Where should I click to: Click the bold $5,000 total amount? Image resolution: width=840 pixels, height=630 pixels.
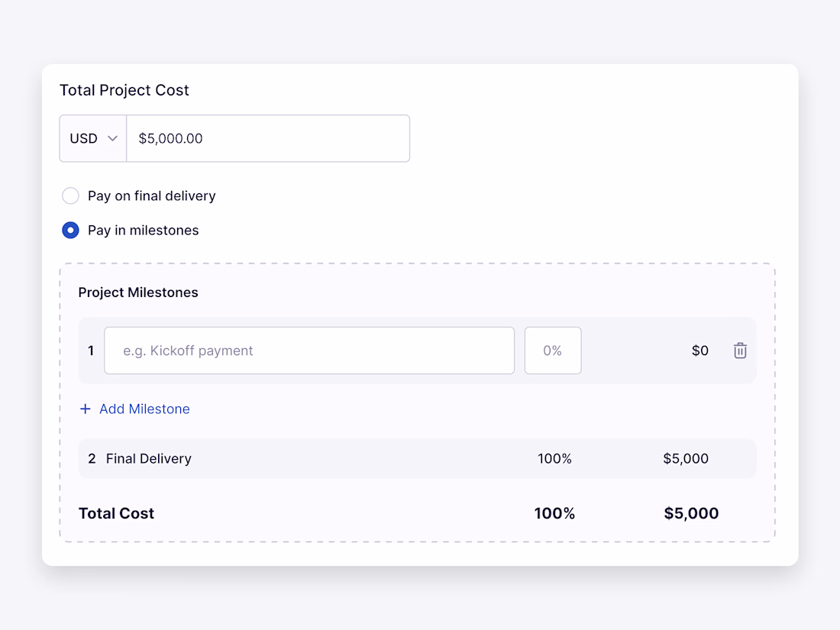(691, 513)
